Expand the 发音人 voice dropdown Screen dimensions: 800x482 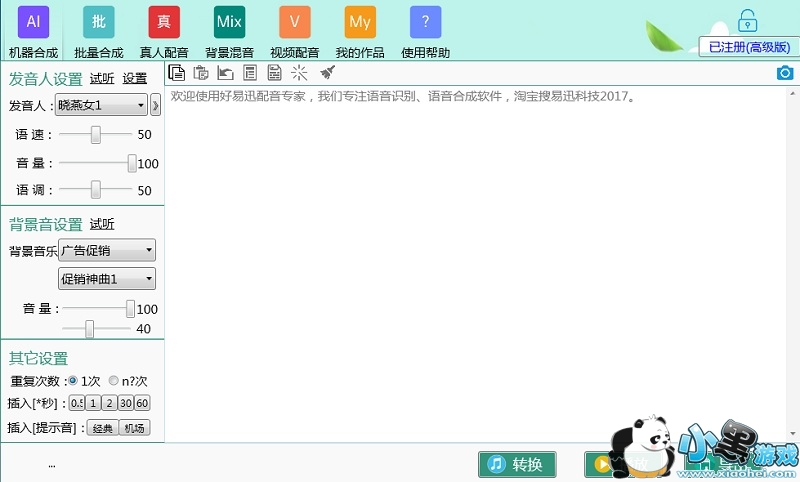[x=140, y=105]
